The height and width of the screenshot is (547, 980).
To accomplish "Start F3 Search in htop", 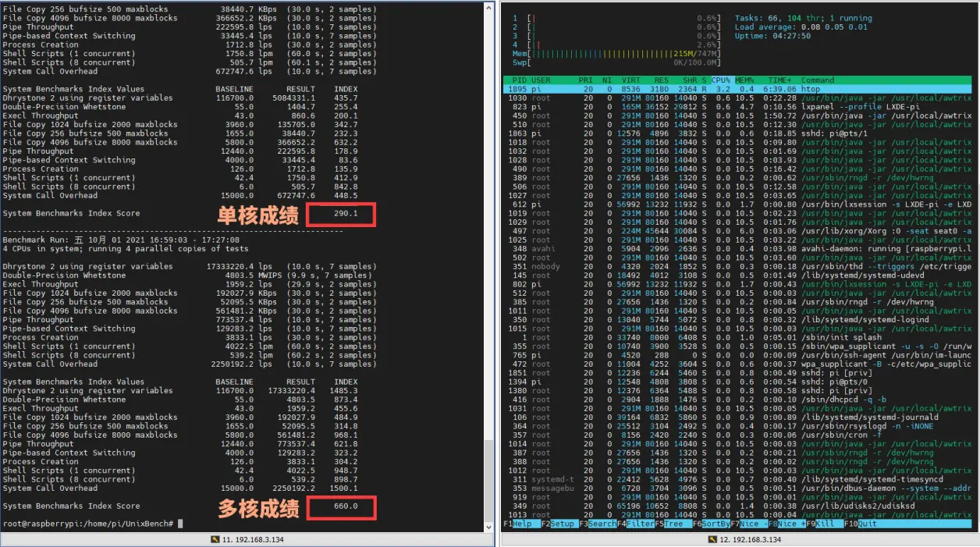I will click(597, 524).
